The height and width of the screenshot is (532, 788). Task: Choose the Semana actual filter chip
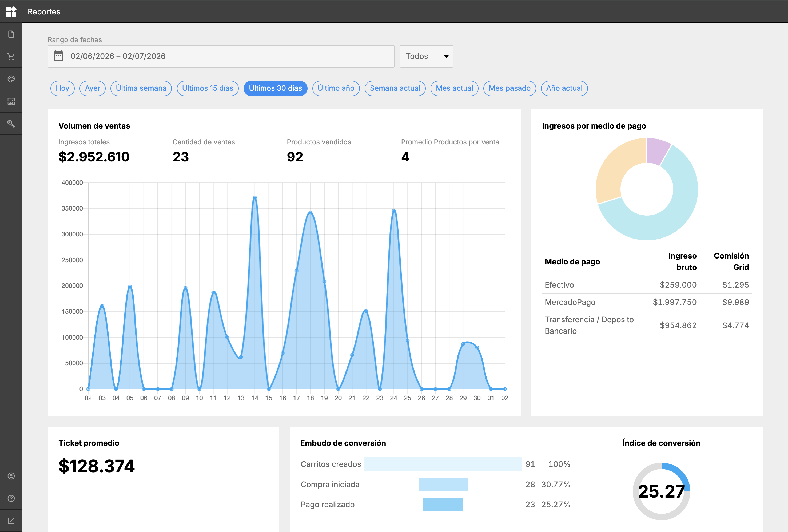point(395,89)
